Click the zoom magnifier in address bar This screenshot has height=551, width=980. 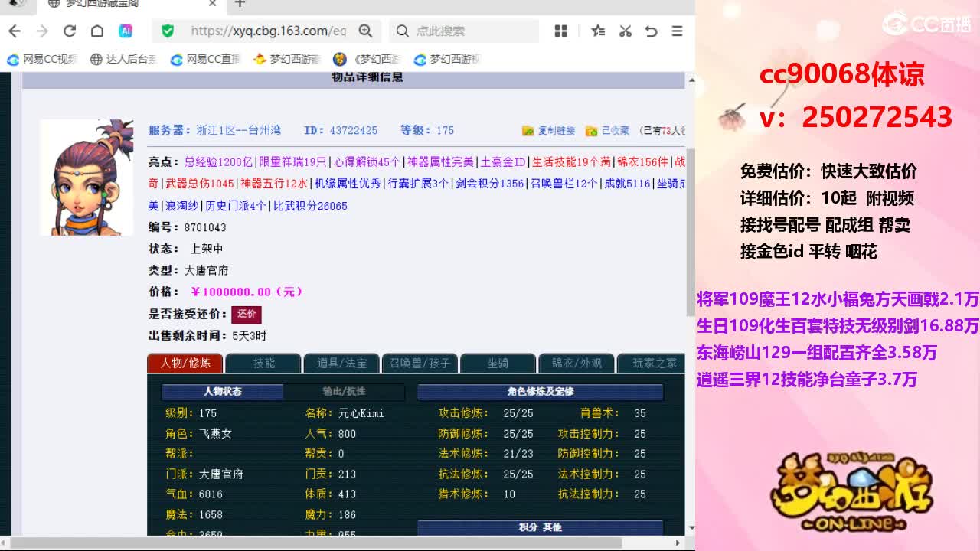pyautogui.click(x=365, y=31)
